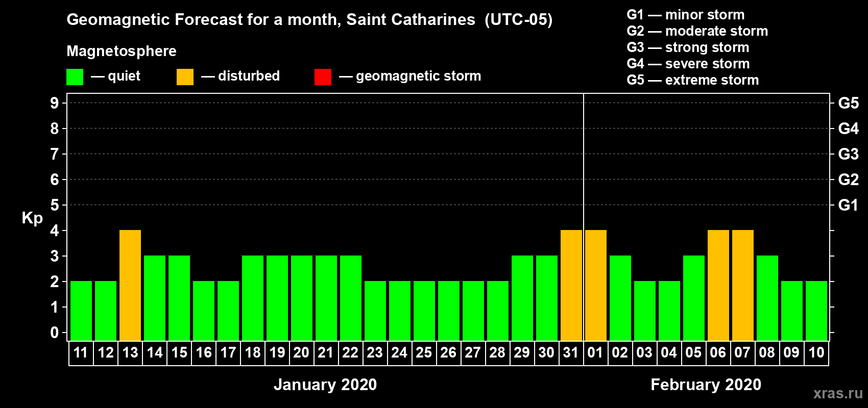
Task: Click the 'Magnetosphere' heading
Action: point(122,51)
